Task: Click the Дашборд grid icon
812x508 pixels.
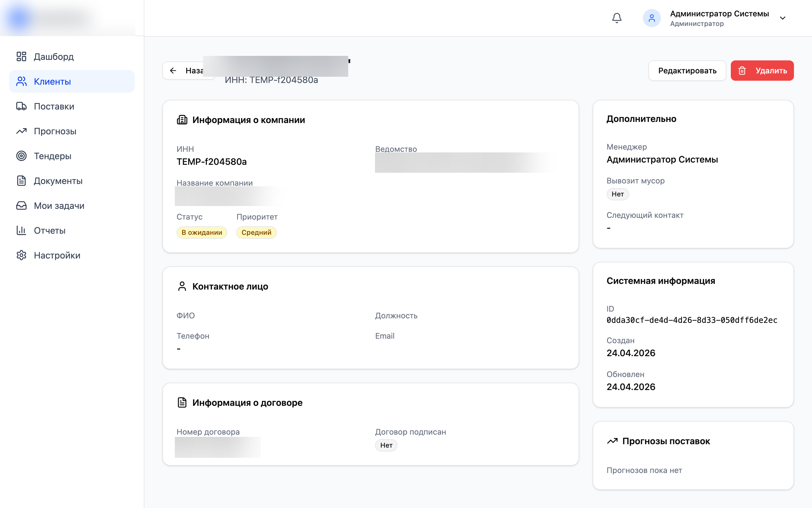Action: coord(21,56)
